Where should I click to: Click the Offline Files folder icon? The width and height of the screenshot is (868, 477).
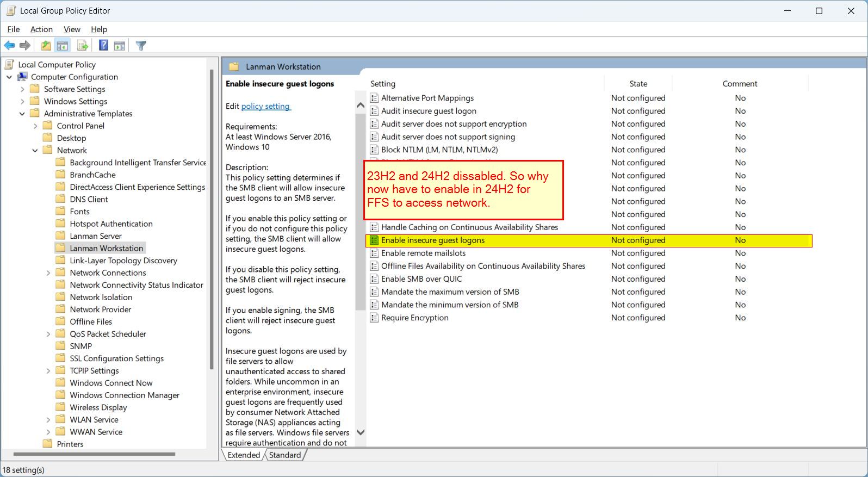tap(60, 321)
